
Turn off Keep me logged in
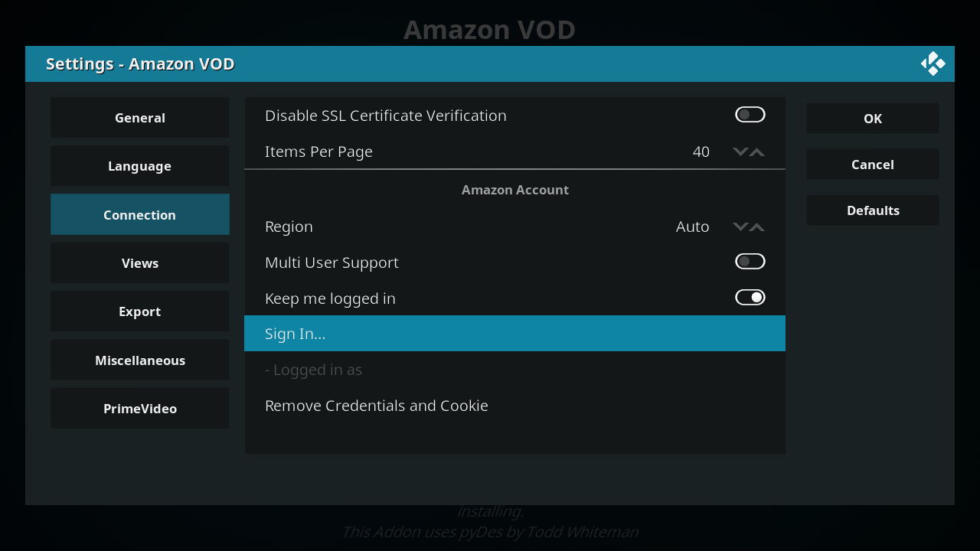(x=750, y=298)
